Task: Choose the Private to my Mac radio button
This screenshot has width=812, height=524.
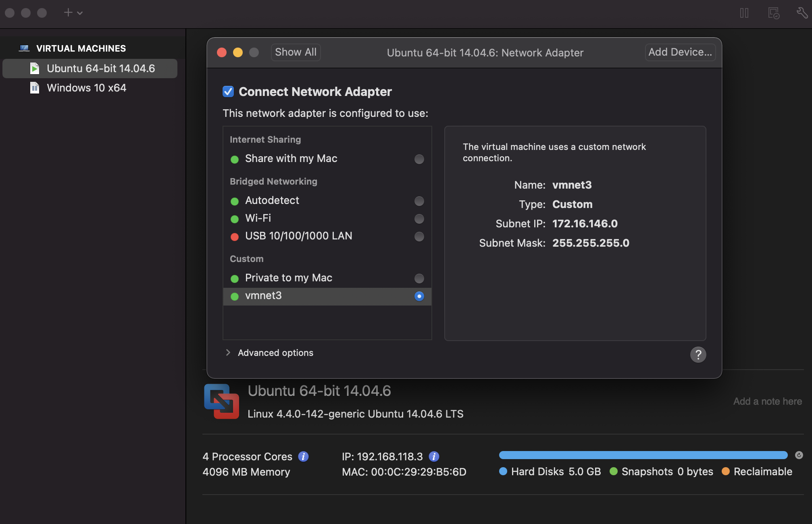Action: click(419, 279)
